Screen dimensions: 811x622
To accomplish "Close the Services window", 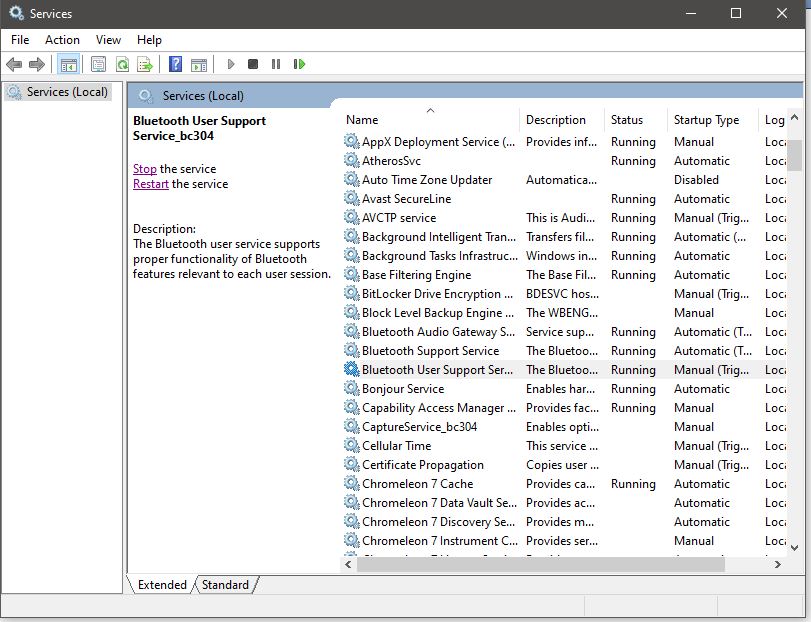I will click(782, 13).
